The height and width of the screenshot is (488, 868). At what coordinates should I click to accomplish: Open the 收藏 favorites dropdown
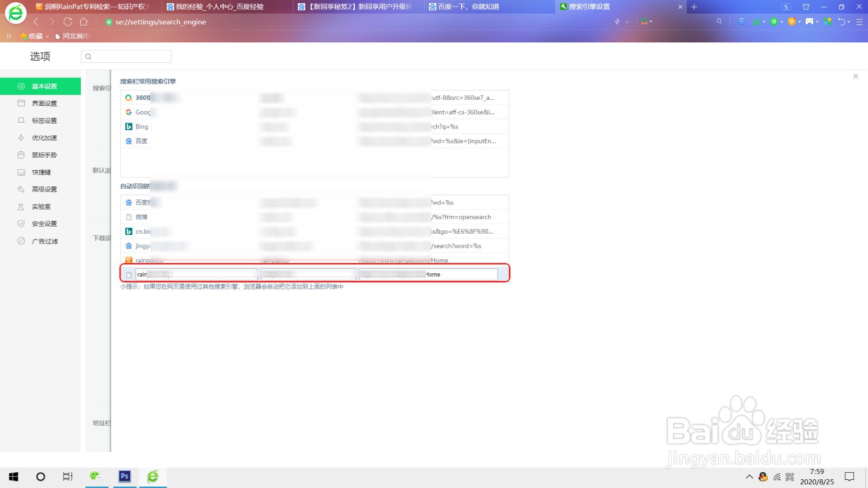click(35, 36)
